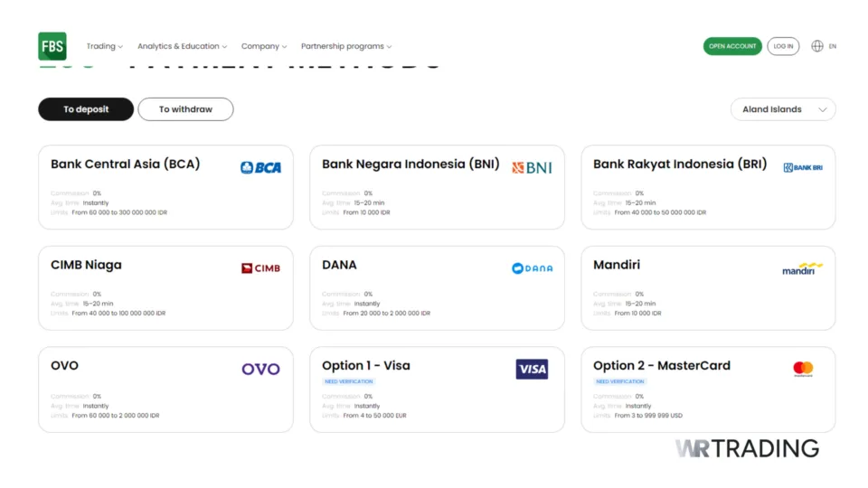Switch to the To deposit tab

[86, 109]
